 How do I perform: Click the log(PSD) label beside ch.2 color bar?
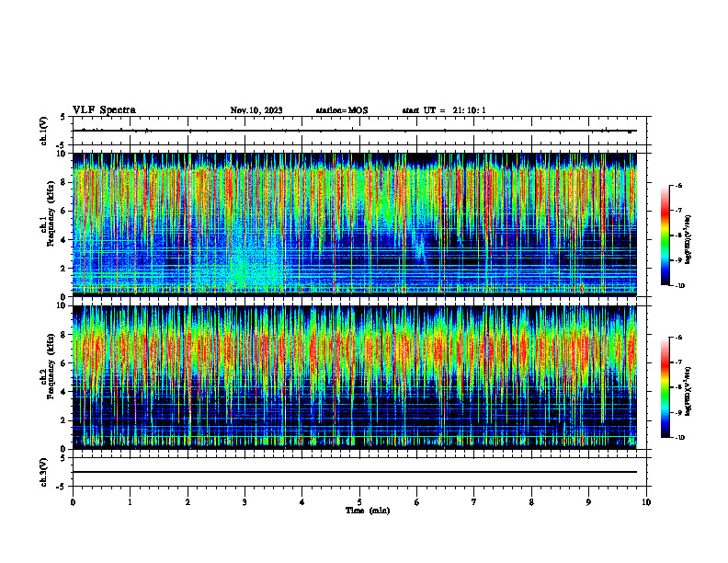pyautogui.click(x=688, y=392)
